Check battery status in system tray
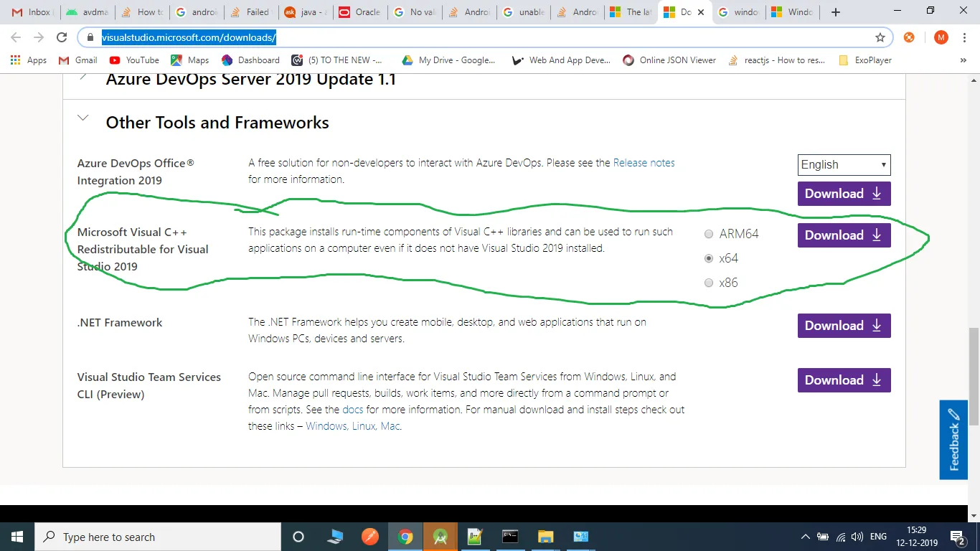 click(823, 537)
